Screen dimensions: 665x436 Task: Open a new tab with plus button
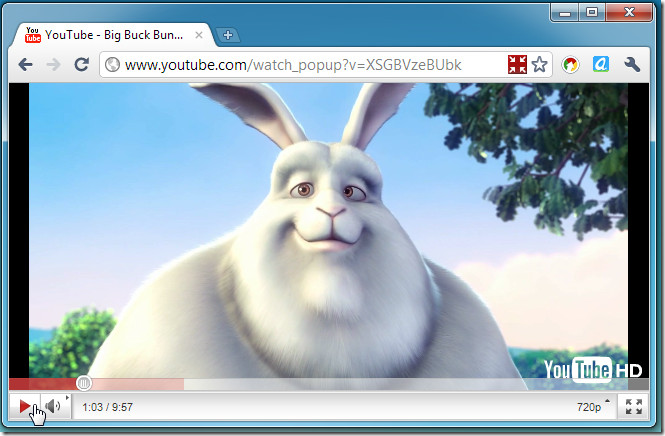point(228,35)
